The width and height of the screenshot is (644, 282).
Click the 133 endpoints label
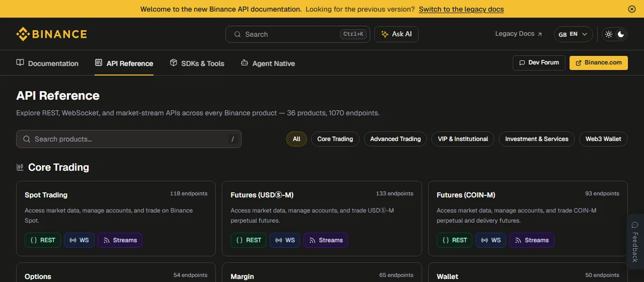click(x=394, y=193)
